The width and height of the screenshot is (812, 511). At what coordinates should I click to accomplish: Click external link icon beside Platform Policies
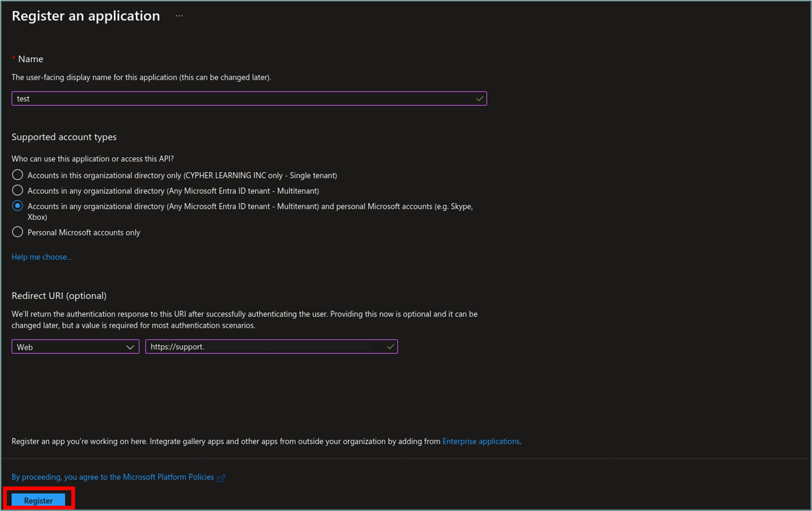tap(221, 478)
